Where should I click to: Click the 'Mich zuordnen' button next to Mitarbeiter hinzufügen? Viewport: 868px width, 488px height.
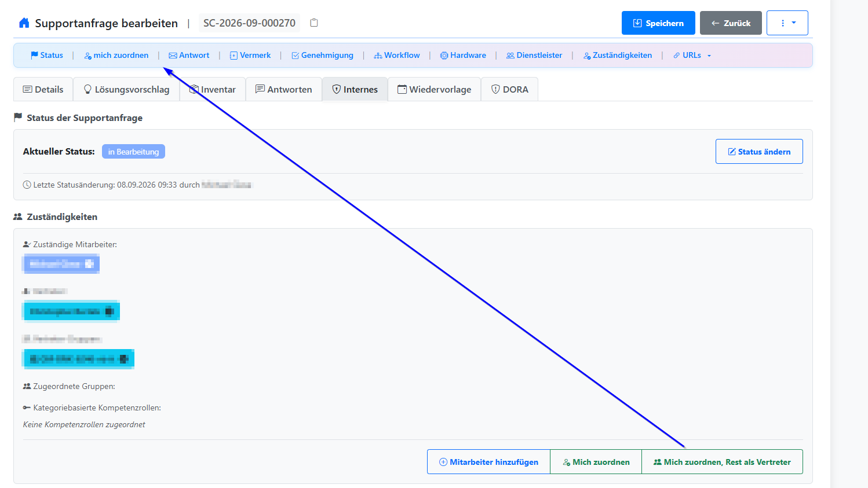click(596, 462)
